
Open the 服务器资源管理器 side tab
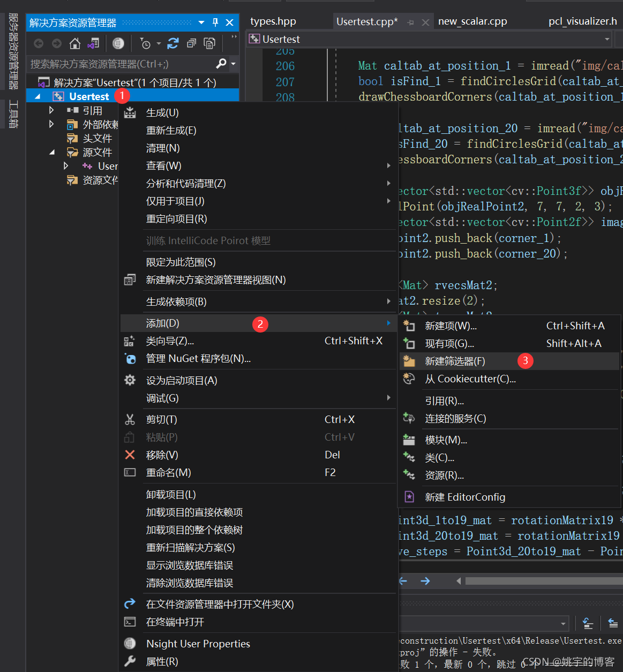(13, 51)
